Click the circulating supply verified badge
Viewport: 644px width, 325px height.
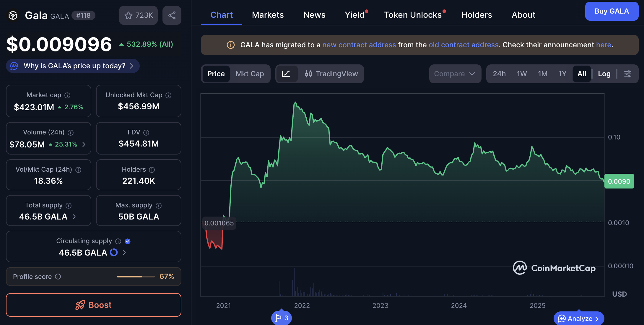(128, 241)
